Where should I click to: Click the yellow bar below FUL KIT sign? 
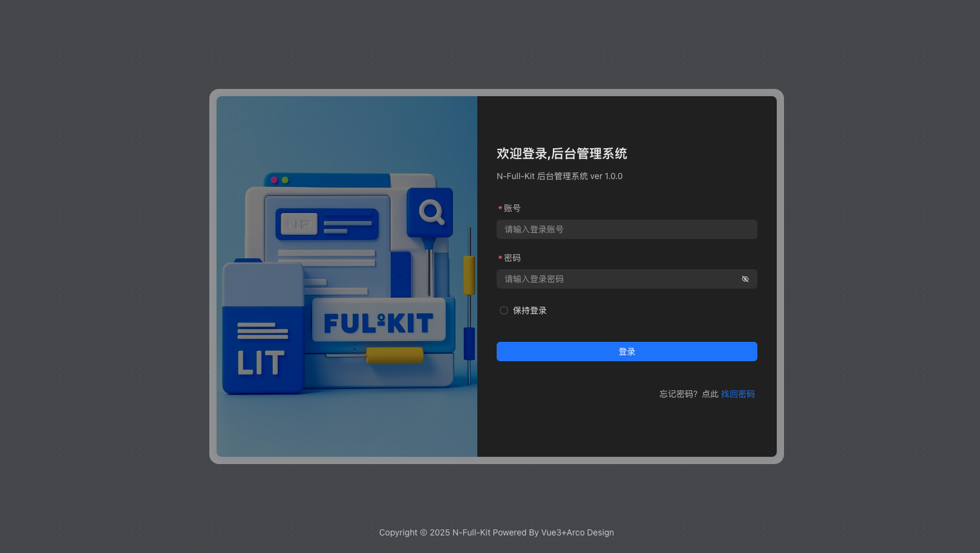pos(394,355)
